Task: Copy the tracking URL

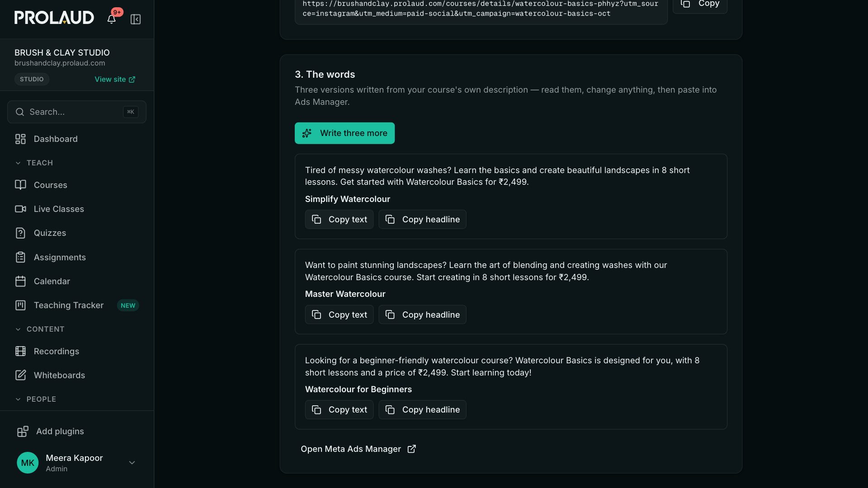Action: coord(700,5)
